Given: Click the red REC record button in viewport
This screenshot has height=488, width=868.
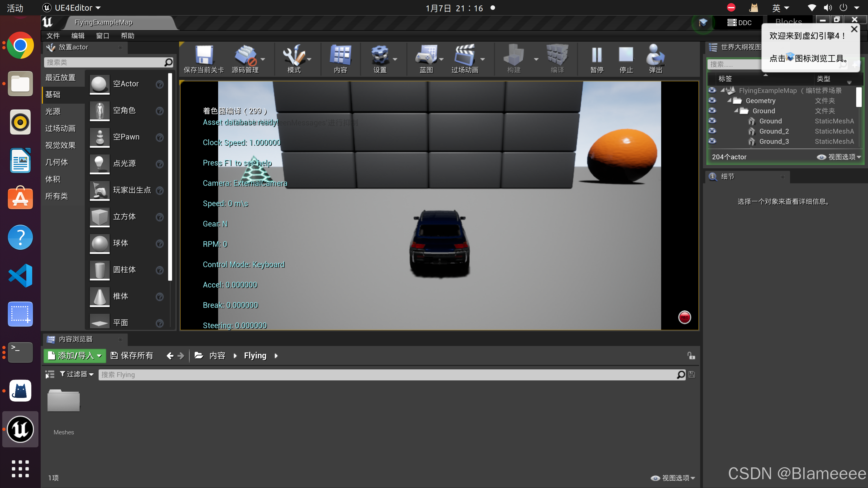Looking at the screenshot, I should pyautogui.click(x=684, y=317).
